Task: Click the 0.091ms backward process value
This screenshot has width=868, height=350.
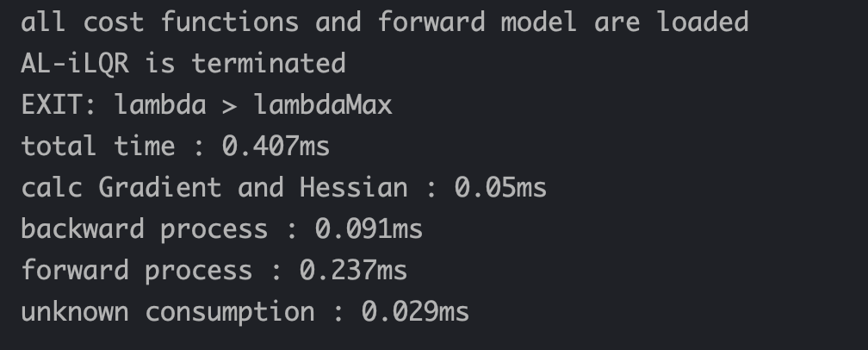Action: click(369, 229)
